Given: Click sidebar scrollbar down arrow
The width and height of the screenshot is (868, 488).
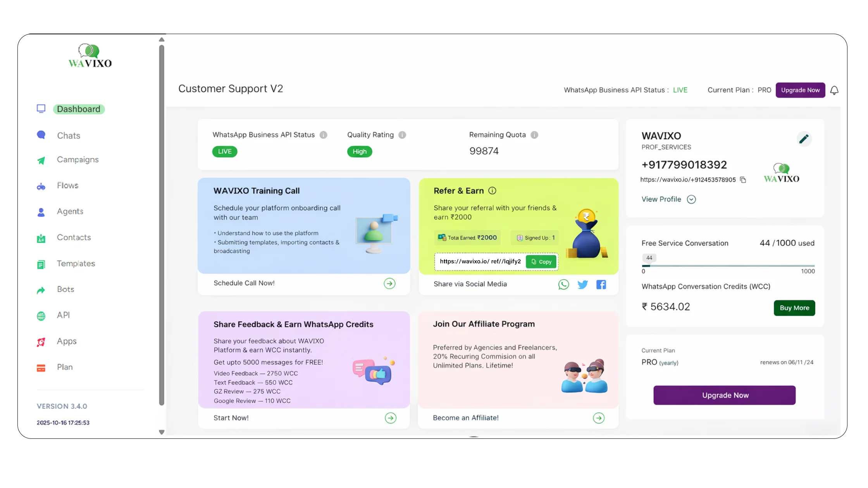Looking at the screenshot, I should click(x=162, y=432).
